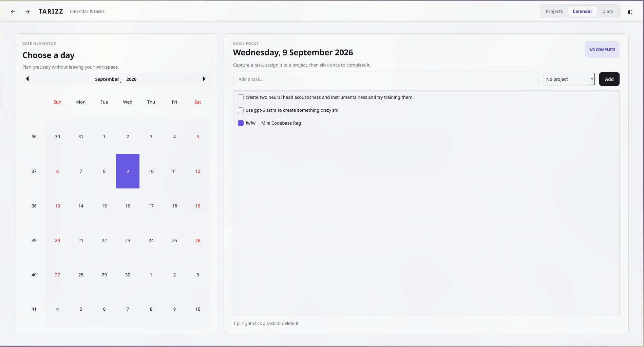Select Sunday 27 September
The image size is (644, 347).
pyautogui.click(x=57, y=275)
